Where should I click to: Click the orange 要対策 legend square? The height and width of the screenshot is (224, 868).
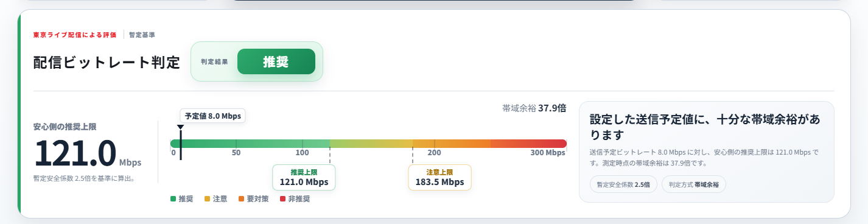coord(241,199)
